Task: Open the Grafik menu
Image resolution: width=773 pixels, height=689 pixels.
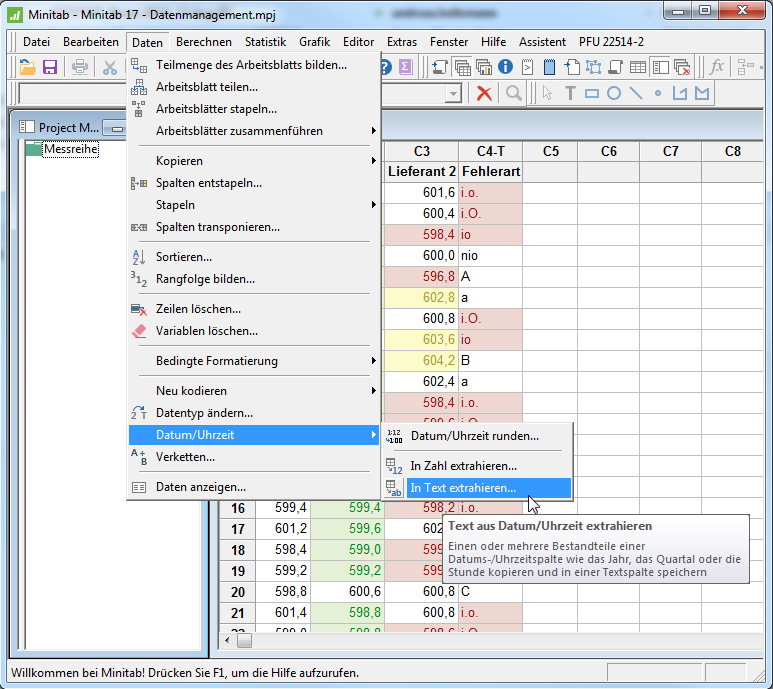Action: (x=315, y=42)
